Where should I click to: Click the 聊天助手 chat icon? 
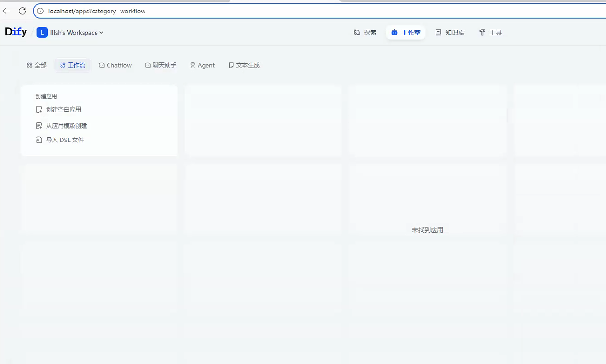point(148,65)
